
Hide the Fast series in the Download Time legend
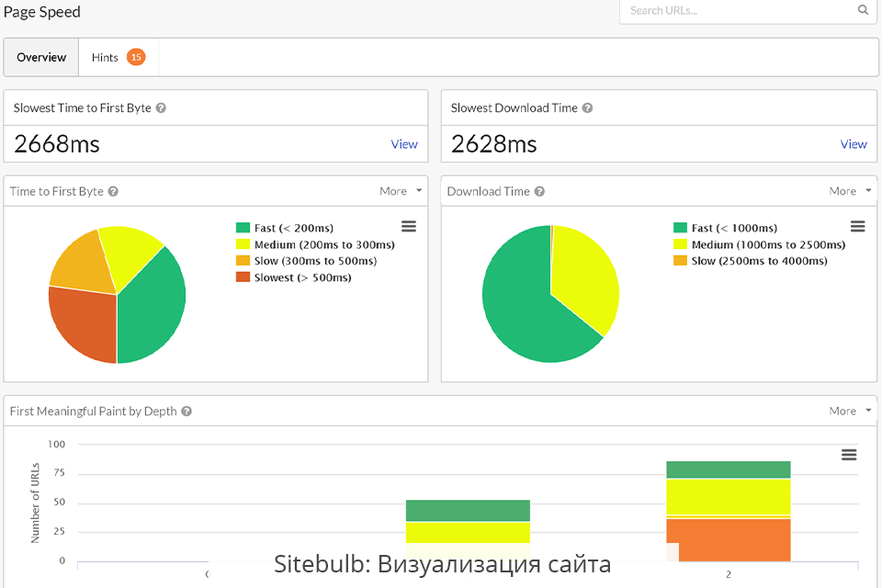click(x=726, y=227)
